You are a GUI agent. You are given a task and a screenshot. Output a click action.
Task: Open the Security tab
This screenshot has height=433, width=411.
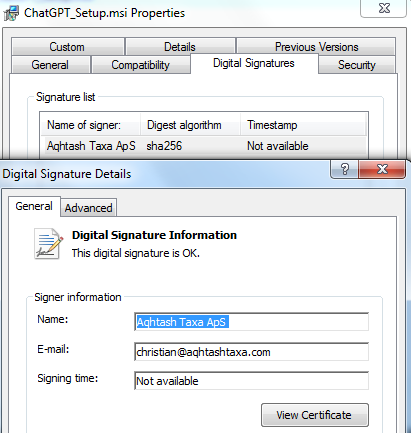[357, 65]
